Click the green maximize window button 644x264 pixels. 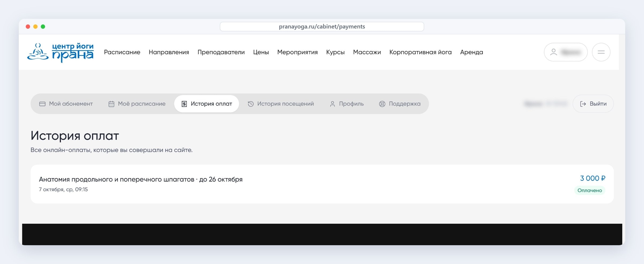pyautogui.click(x=43, y=27)
